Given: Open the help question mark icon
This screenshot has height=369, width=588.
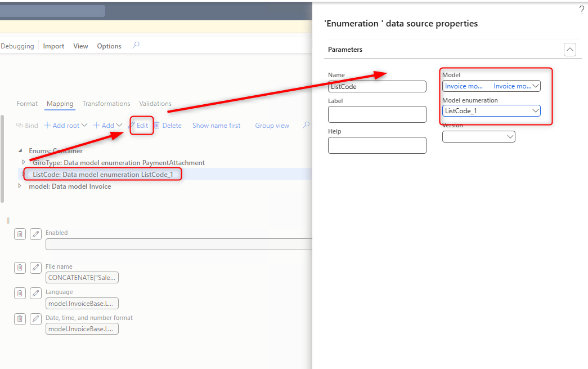Looking at the screenshot, I should coord(582,10).
